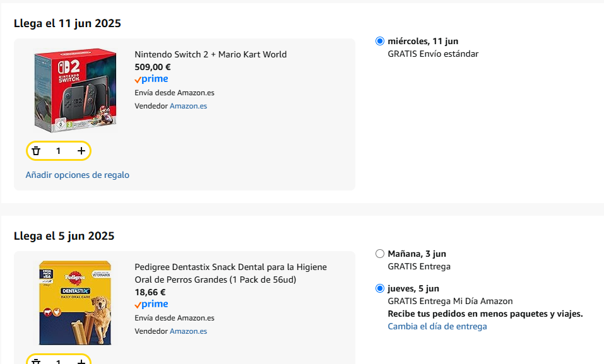The image size is (604, 364).
Task: Click the prime logo under 509,00 €
Action: tap(151, 79)
